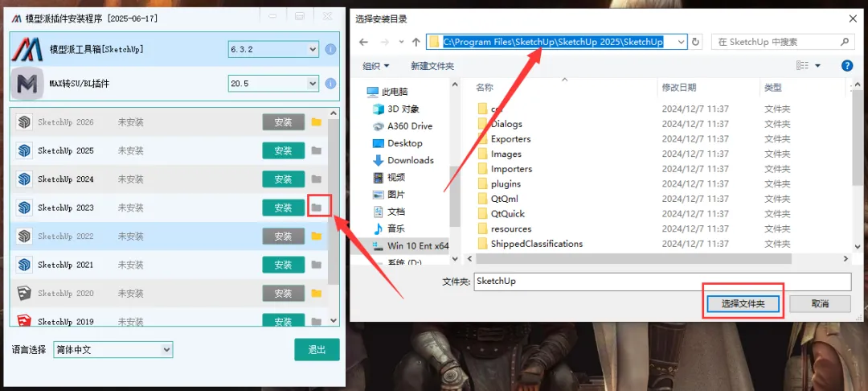Click the 退出 button

pyautogui.click(x=317, y=350)
